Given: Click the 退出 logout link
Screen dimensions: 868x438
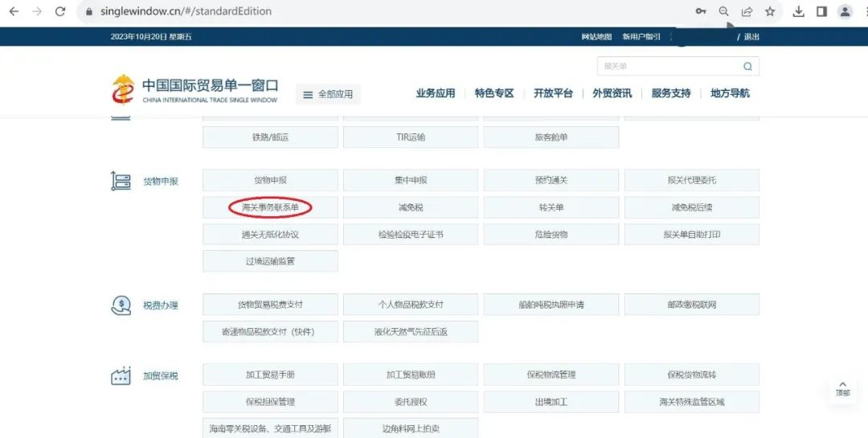Looking at the screenshot, I should point(751,37).
